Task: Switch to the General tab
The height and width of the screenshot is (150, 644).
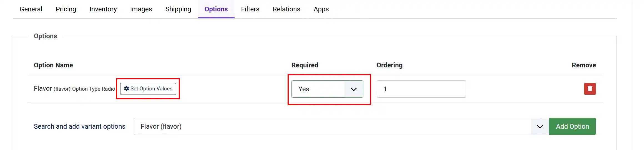Action: pos(31,9)
